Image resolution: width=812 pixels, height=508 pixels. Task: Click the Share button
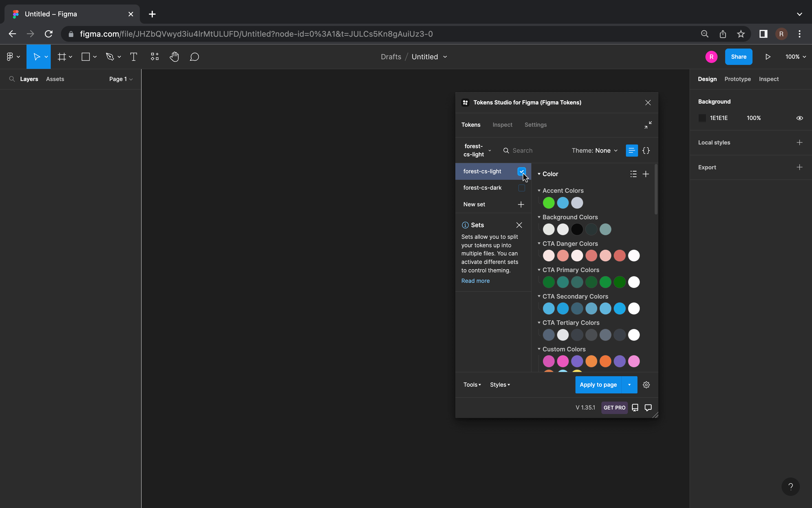coord(738,57)
